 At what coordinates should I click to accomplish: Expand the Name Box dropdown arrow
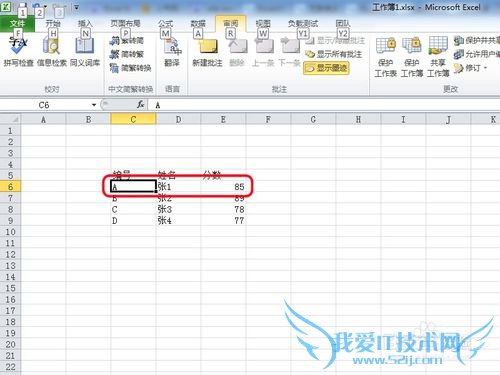coord(94,105)
